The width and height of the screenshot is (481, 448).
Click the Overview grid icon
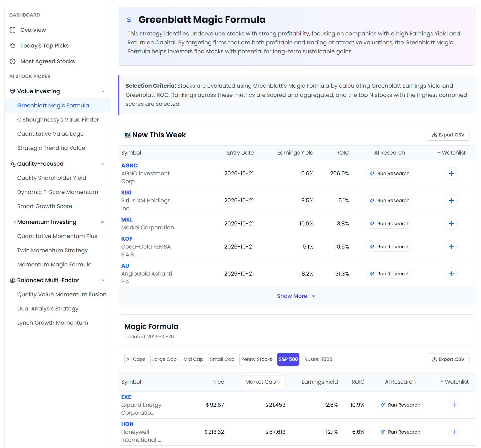(x=13, y=30)
